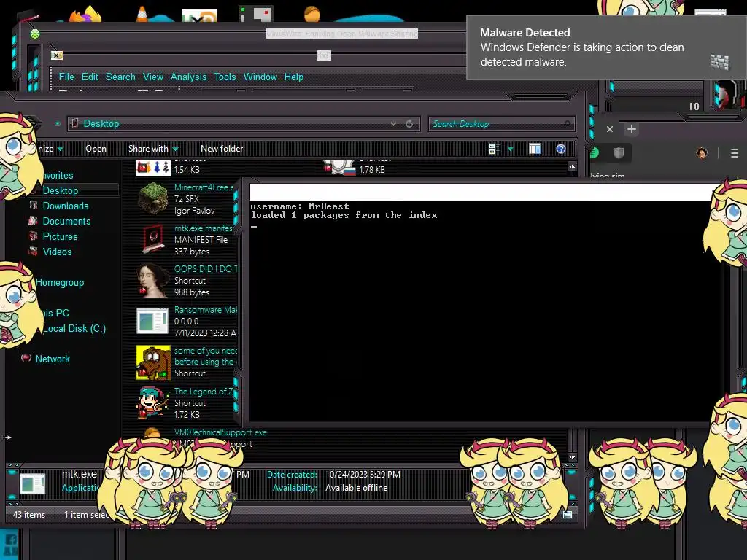Expand the address bar history dropdown
Viewport: 747px width, 560px height.
393,124
